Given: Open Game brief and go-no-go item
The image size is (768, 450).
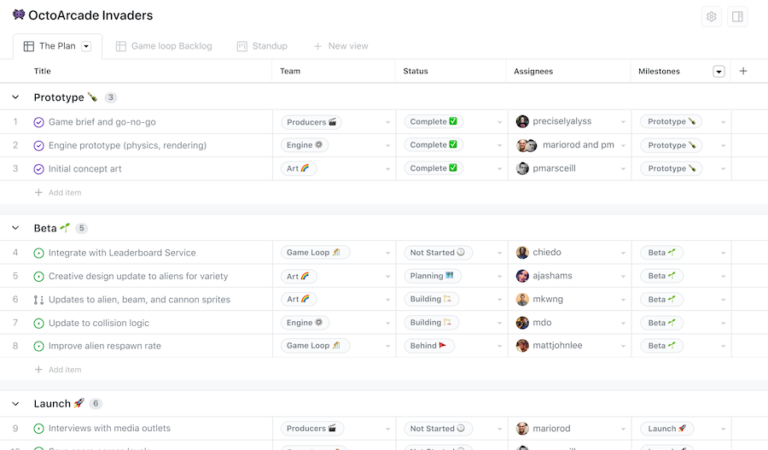Looking at the screenshot, I should click(102, 122).
